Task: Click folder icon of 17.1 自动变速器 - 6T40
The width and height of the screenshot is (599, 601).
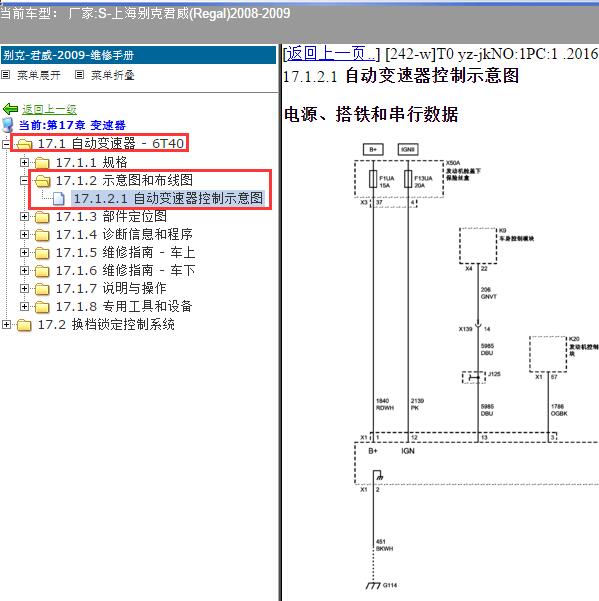Action: click(x=25, y=144)
